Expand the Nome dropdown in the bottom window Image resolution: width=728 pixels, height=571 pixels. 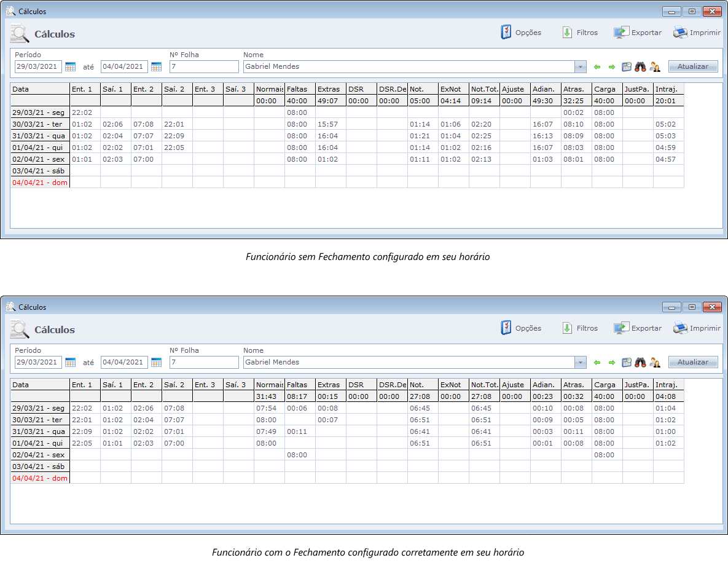tap(581, 363)
